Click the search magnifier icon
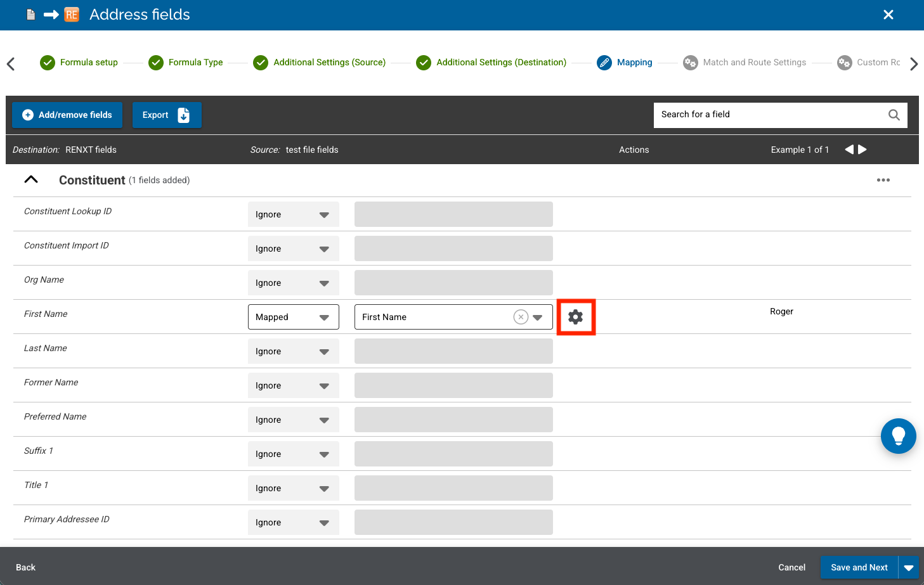Image resolution: width=924 pixels, height=585 pixels. (x=894, y=115)
